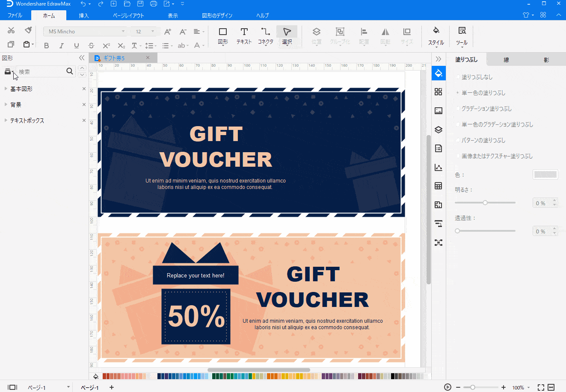Choose the Shape (図形) tool in ribbon
This screenshot has height=392, width=566.
tap(222, 35)
